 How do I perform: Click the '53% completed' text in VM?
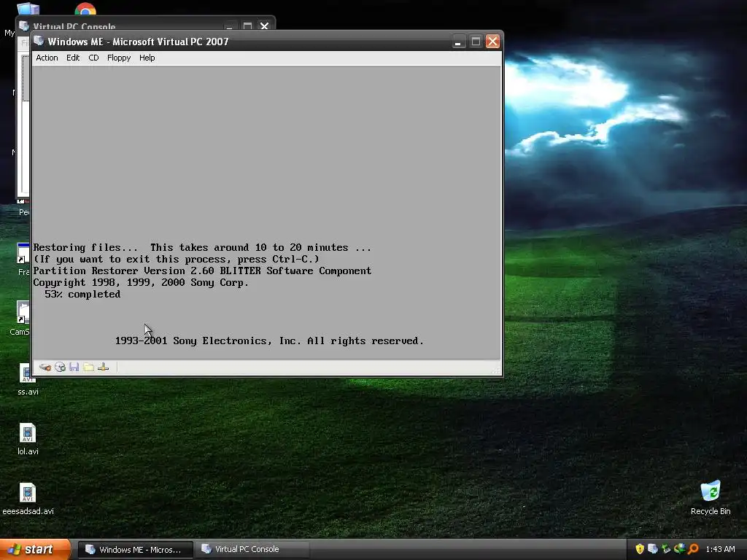pos(82,295)
